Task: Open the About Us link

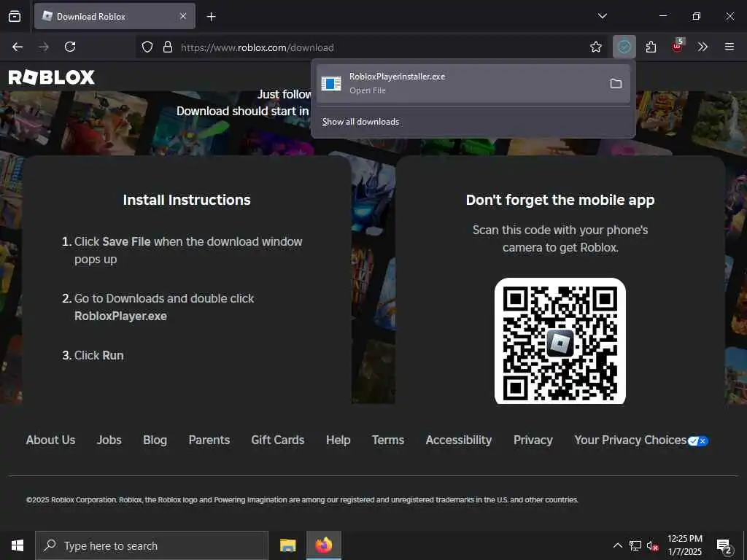Action: point(50,440)
